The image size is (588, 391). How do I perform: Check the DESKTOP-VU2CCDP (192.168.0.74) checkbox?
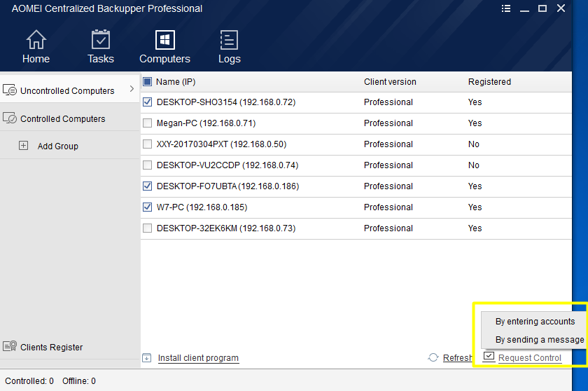click(148, 165)
